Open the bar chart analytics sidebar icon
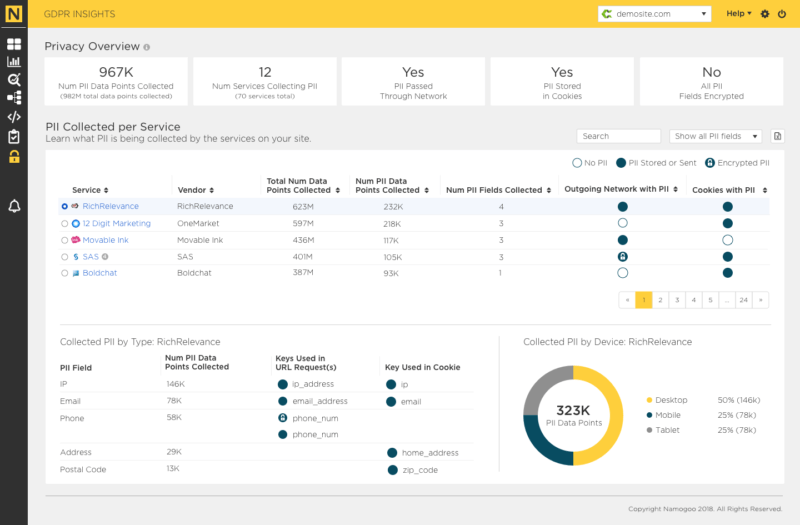The width and height of the screenshot is (800, 525). click(x=14, y=62)
